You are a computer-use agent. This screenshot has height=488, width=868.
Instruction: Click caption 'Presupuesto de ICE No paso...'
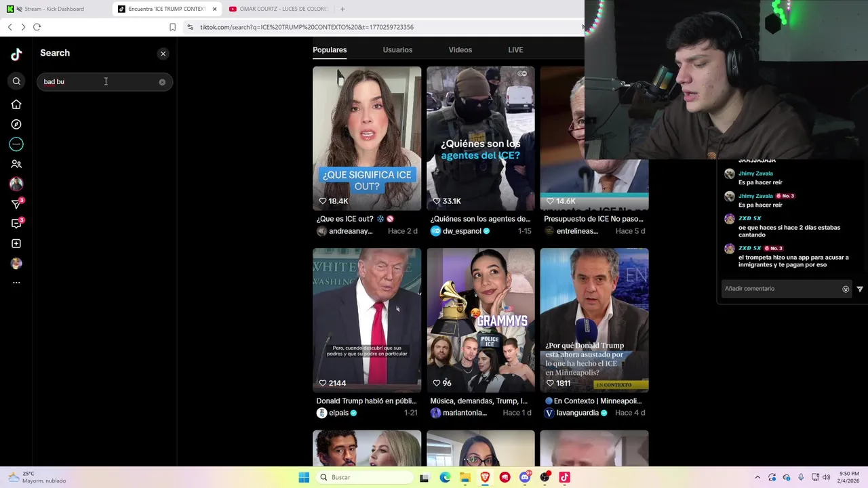tap(593, 219)
